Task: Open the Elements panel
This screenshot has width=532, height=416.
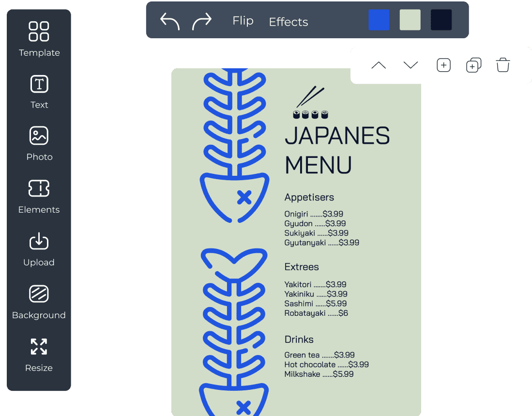Action: click(x=39, y=197)
